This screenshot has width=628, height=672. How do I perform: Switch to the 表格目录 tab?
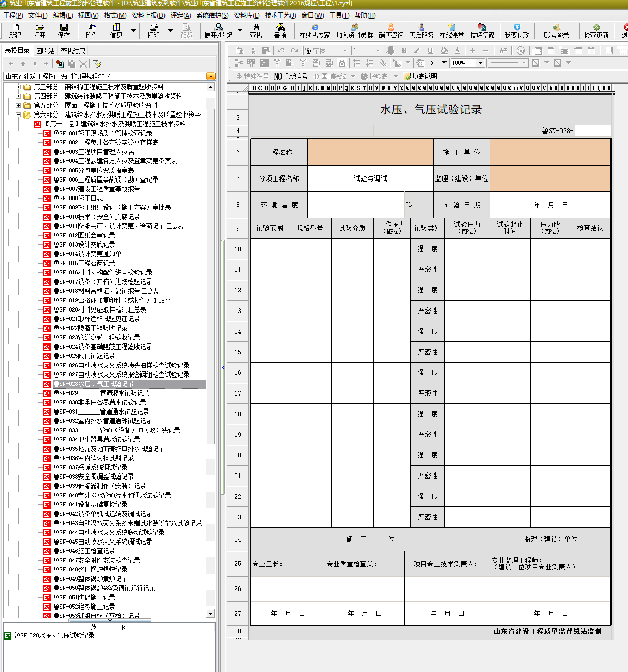click(x=18, y=51)
